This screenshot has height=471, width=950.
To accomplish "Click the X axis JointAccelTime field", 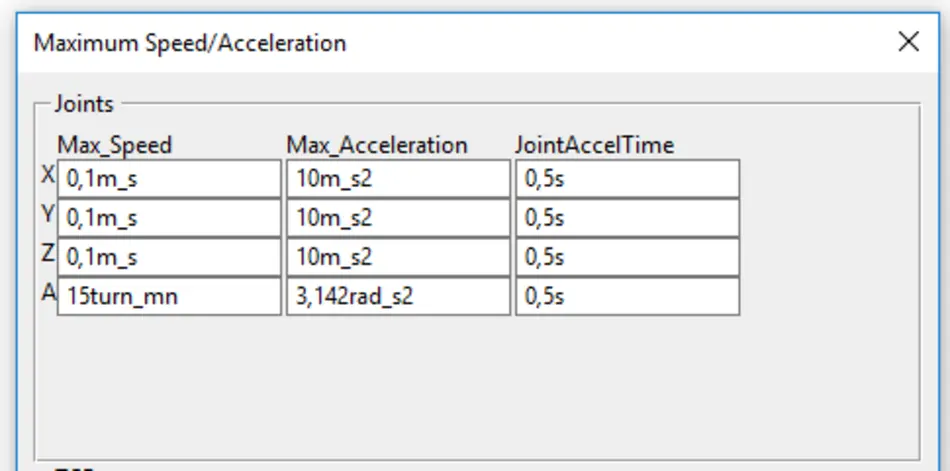I will point(628,179).
